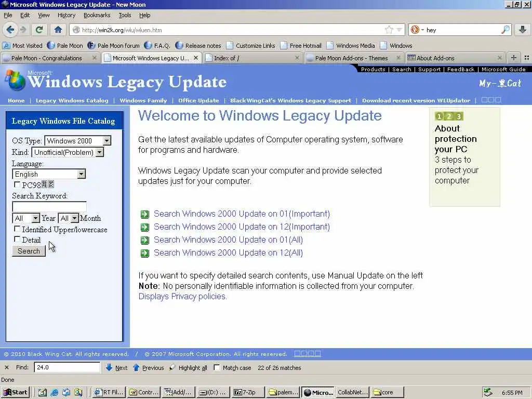
Task: Open the Office Update nav link
Action: click(198, 100)
